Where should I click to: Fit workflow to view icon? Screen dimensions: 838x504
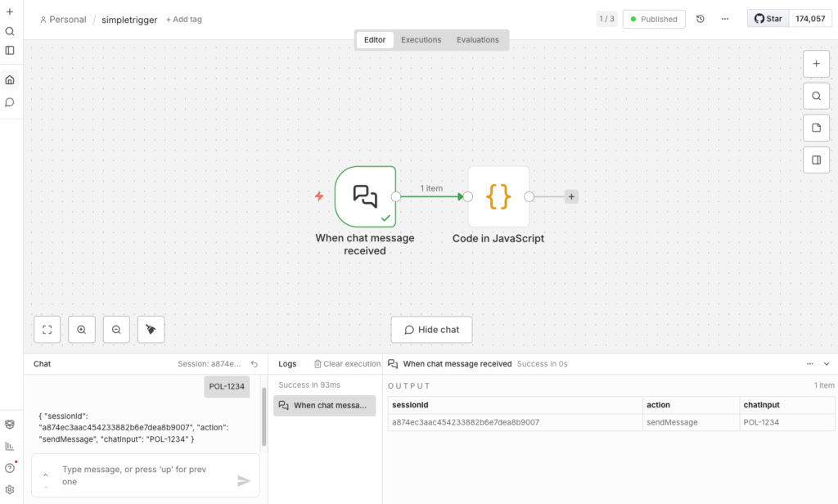(x=47, y=330)
